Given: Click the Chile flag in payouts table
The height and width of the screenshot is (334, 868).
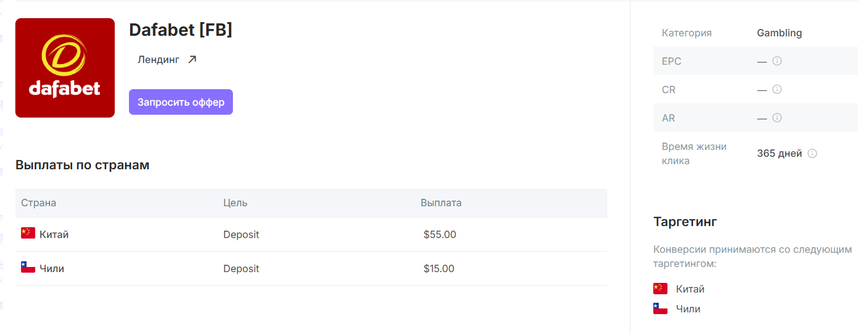Looking at the screenshot, I should 28,267.
